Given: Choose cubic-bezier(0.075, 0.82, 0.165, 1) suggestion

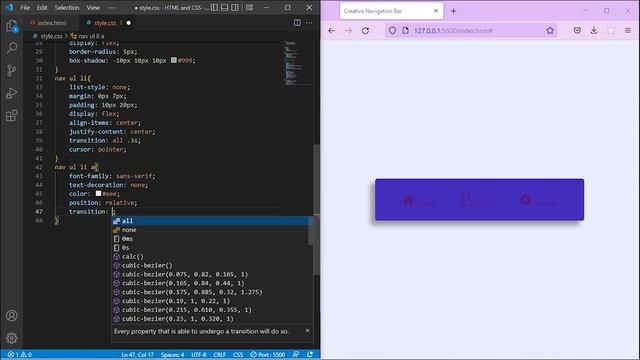Looking at the screenshot, I should point(210,274).
